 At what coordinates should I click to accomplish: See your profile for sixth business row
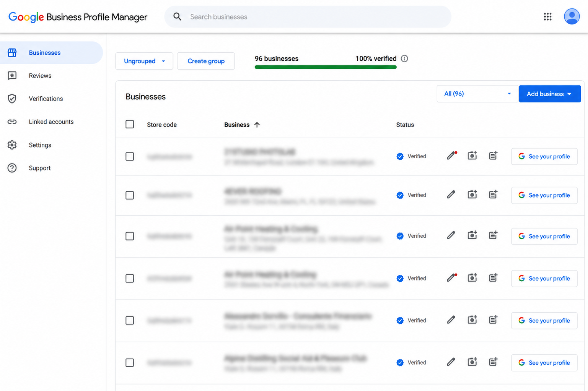click(x=544, y=363)
